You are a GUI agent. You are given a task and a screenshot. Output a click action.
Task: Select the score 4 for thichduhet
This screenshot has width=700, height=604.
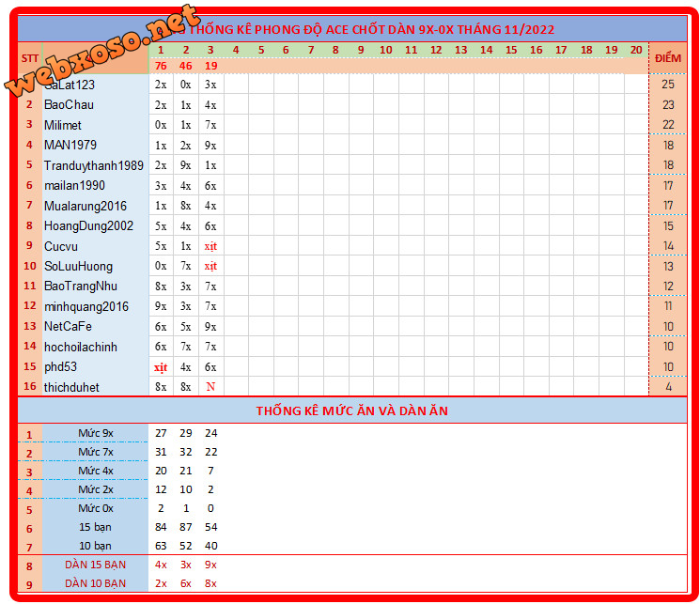pyautogui.click(x=668, y=387)
